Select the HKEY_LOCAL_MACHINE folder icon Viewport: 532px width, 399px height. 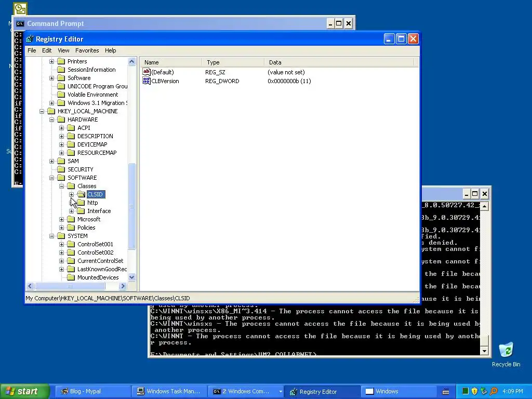51,111
